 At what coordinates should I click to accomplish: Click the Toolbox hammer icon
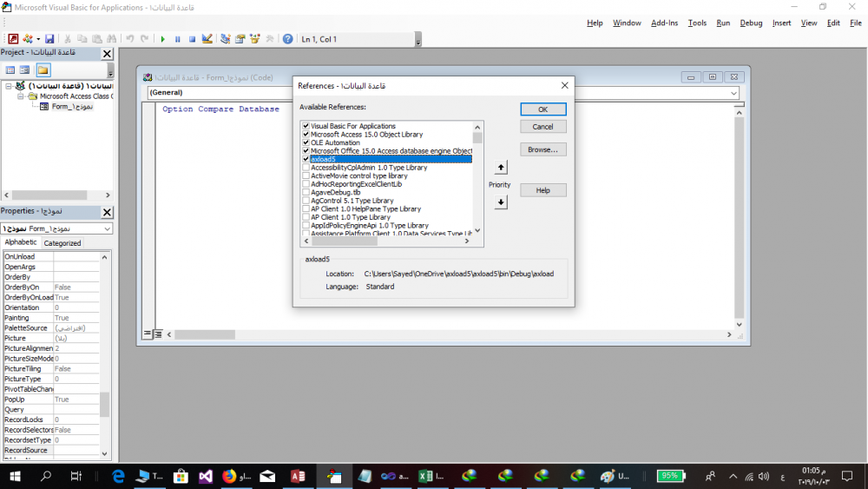pyautogui.click(x=270, y=39)
